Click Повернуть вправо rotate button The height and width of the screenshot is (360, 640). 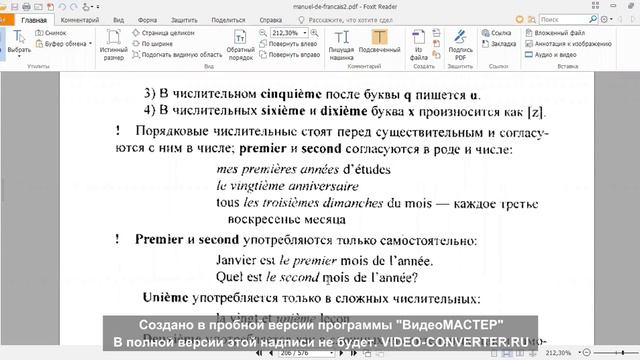pos(290,54)
